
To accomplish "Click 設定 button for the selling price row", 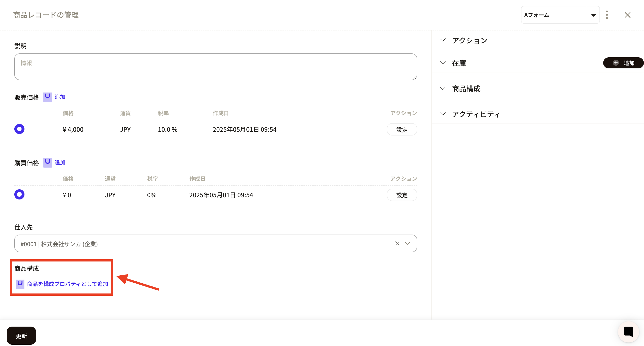I will point(402,130).
